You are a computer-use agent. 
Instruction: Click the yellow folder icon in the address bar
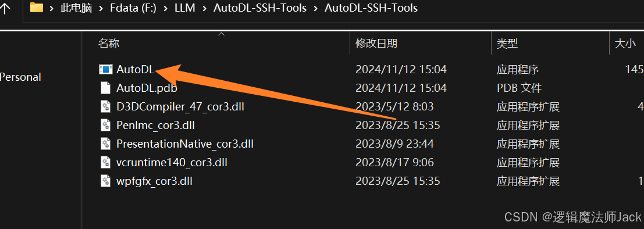coord(37,8)
